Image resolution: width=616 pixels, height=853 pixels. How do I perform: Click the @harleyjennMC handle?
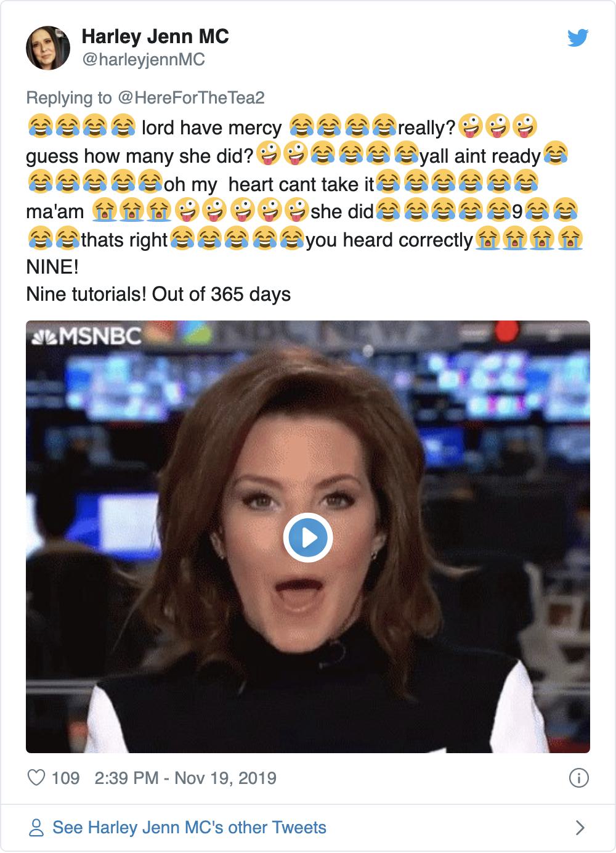pos(143,60)
